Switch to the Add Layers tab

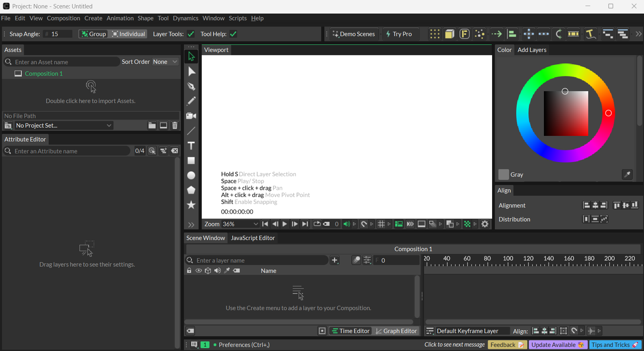tap(532, 50)
